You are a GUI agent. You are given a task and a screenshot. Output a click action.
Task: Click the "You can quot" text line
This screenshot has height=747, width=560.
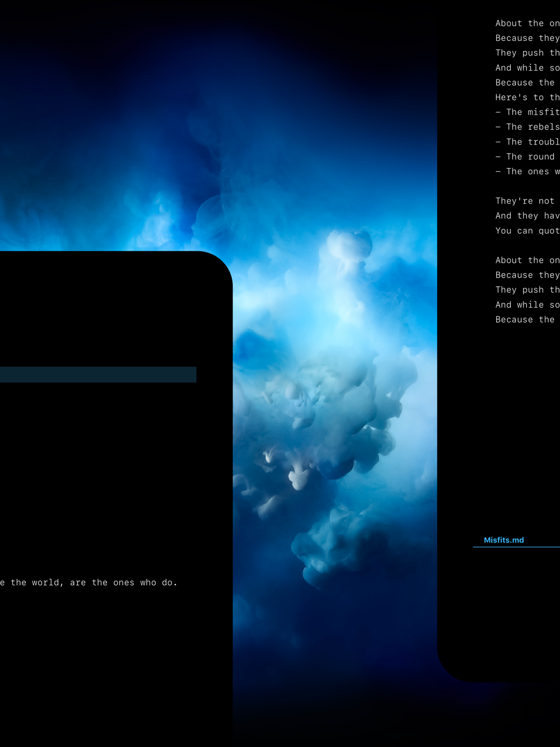(x=527, y=231)
